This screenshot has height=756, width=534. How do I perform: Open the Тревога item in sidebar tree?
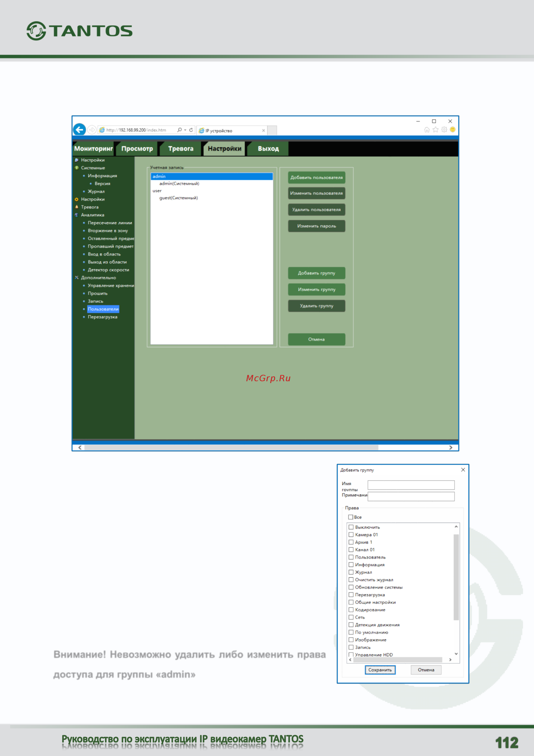90,207
